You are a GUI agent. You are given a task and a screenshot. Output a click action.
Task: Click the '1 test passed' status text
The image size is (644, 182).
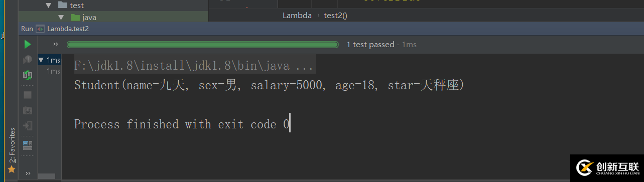click(370, 45)
